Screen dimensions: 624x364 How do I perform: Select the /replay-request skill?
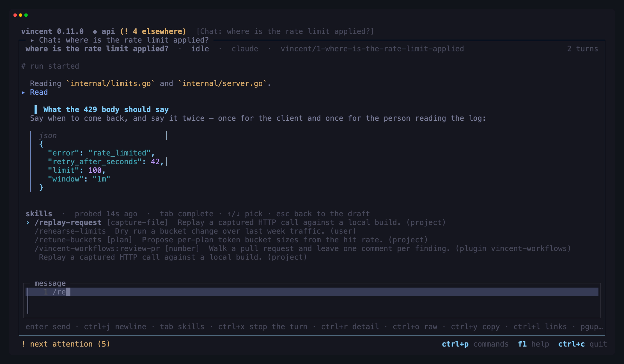coord(236,223)
